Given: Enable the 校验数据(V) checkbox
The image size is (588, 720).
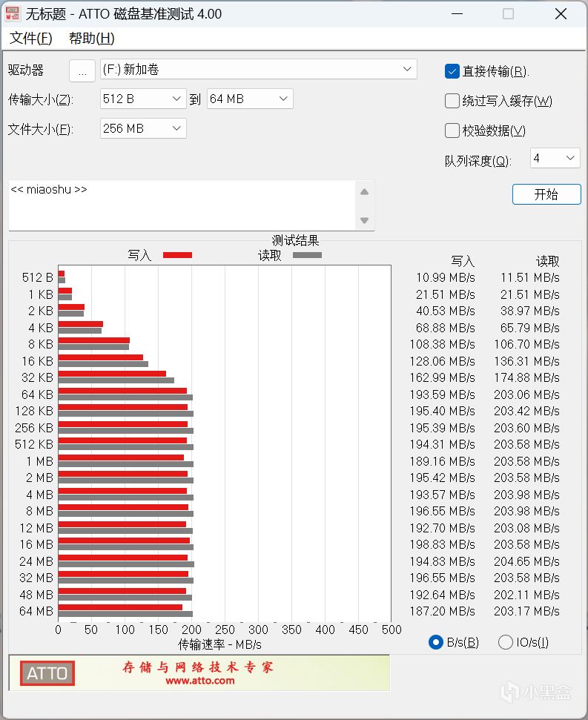Looking at the screenshot, I should click(452, 131).
